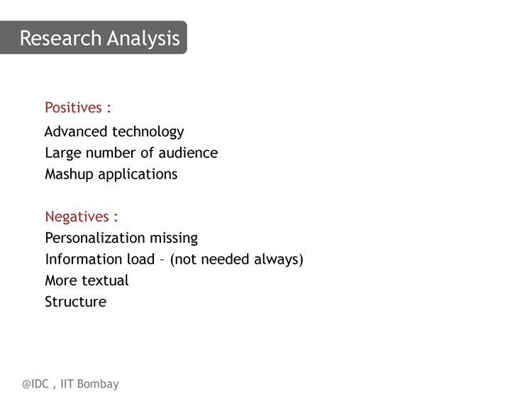Click the Advanced technology line

point(114,132)
